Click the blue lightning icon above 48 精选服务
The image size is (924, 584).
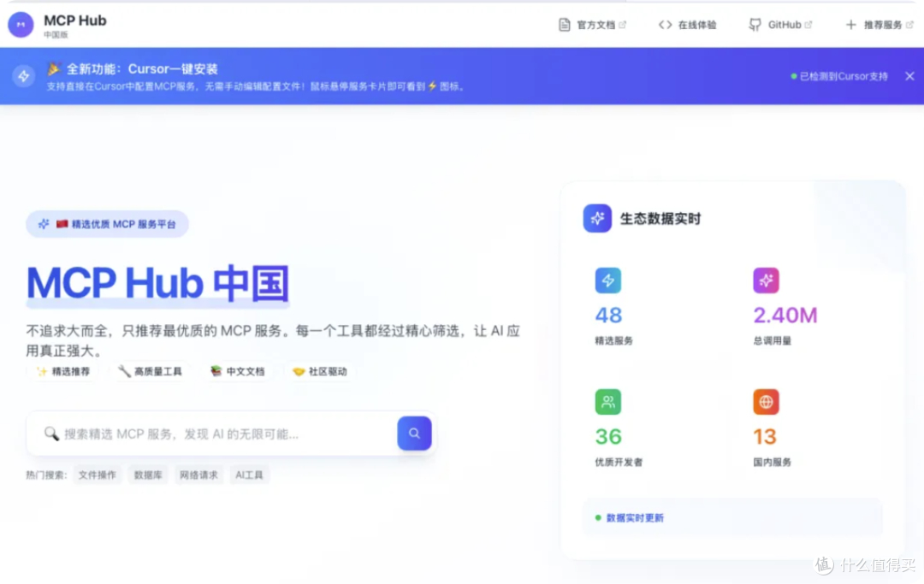pos(608,280)
